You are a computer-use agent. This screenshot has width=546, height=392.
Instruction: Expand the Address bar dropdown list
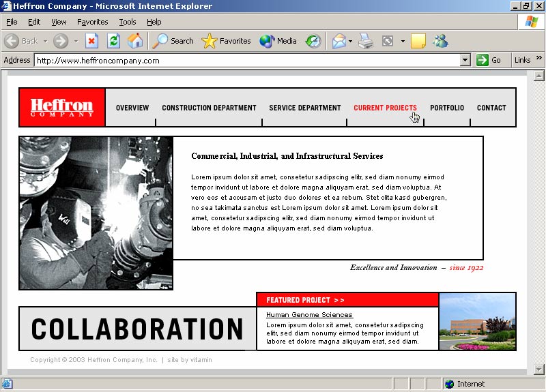point(465,60)
